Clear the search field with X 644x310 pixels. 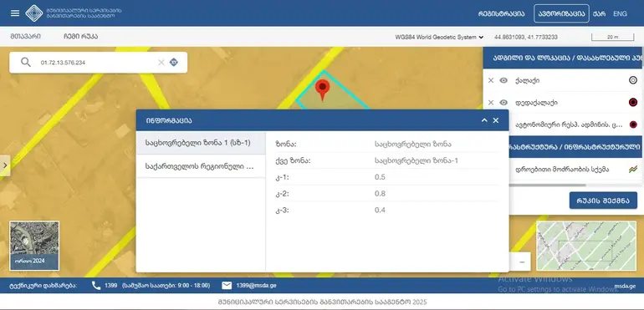tap(161, 63)
